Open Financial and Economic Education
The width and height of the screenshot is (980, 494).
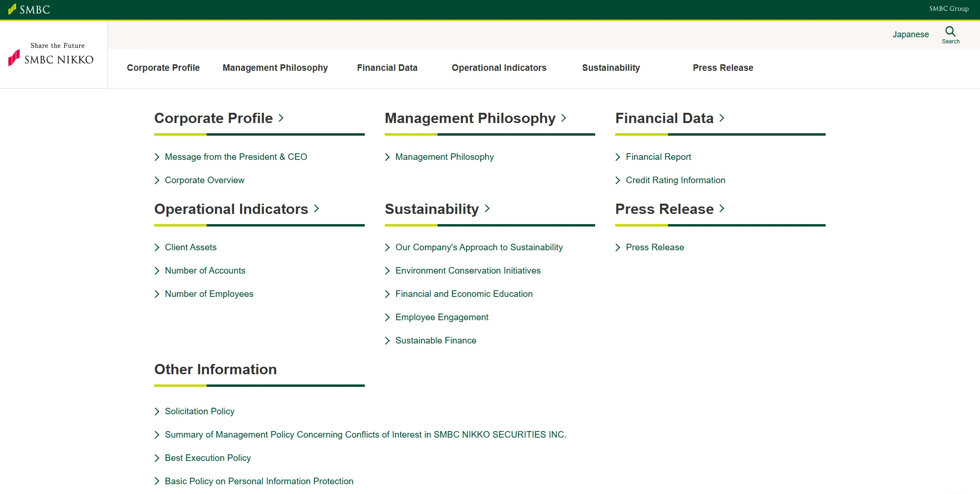tap(464, 294)
